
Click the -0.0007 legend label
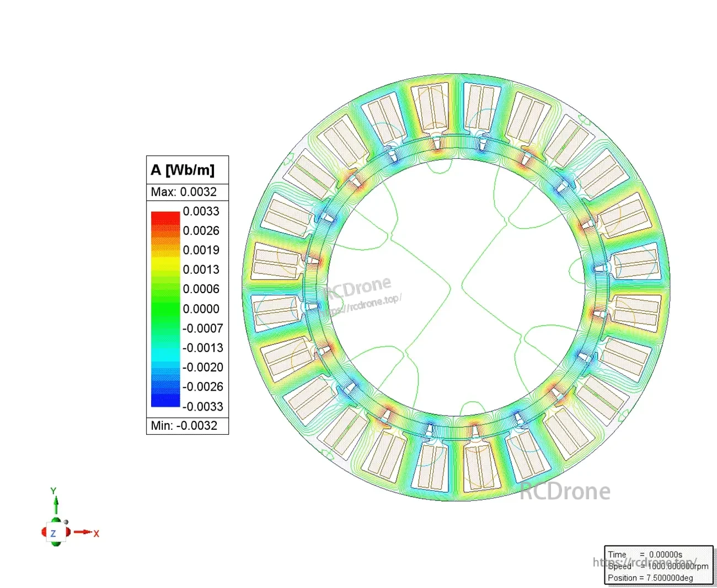click(203, 328)
